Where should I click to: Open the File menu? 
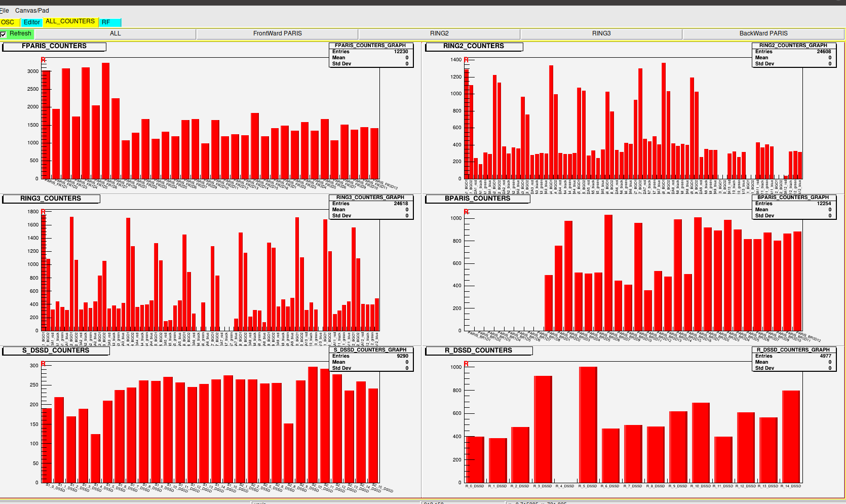click(5, 10)
